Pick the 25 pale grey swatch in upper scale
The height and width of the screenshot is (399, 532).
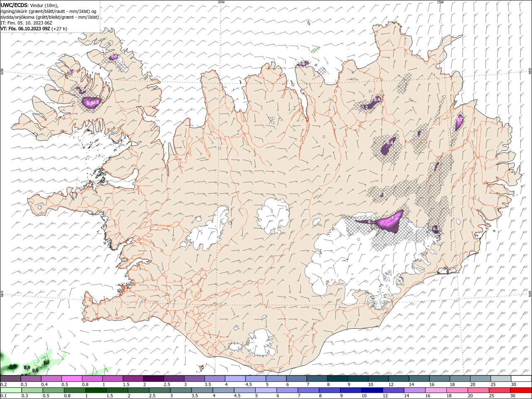point(501,379)
